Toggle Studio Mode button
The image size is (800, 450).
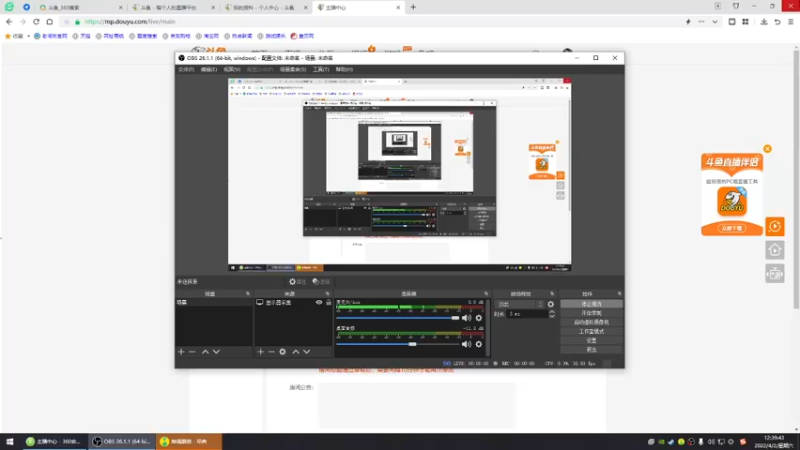(591, 332)
